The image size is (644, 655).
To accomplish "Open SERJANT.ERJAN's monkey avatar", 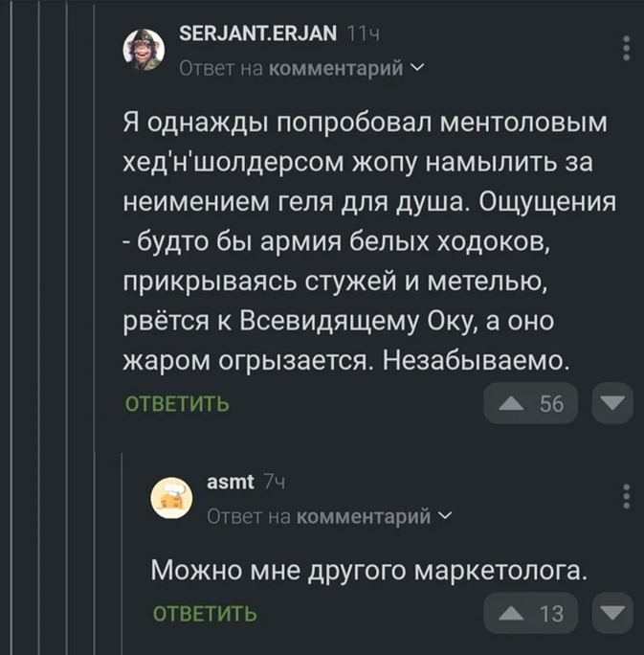I will click(144, 48).
